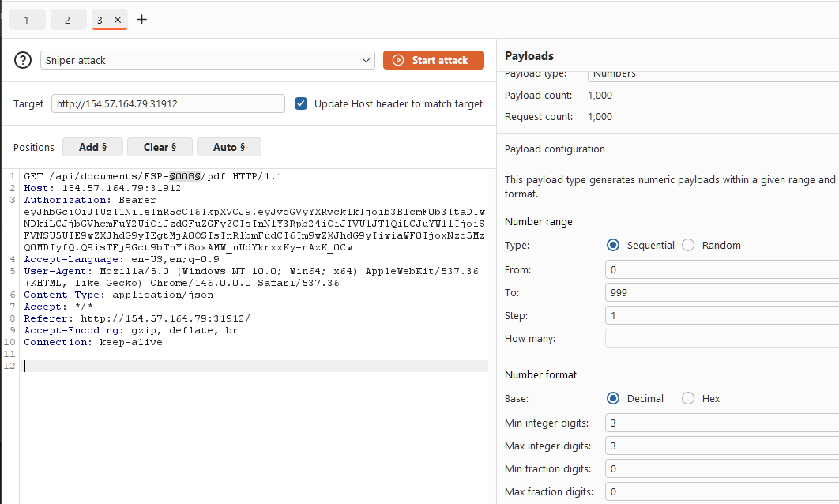
Task: Edit the Min integer digits field
Action: click(x=722, y=423)
